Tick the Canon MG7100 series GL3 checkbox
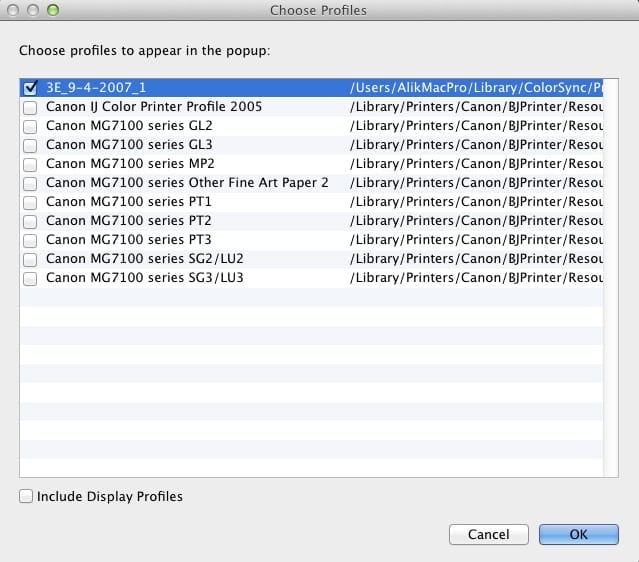 coord(30,145)
